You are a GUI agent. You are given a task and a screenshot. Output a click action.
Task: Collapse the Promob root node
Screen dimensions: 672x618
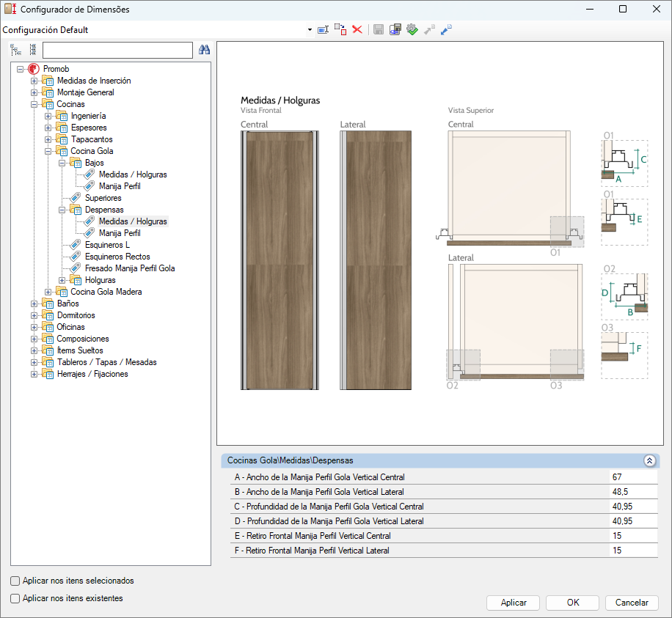20,69
